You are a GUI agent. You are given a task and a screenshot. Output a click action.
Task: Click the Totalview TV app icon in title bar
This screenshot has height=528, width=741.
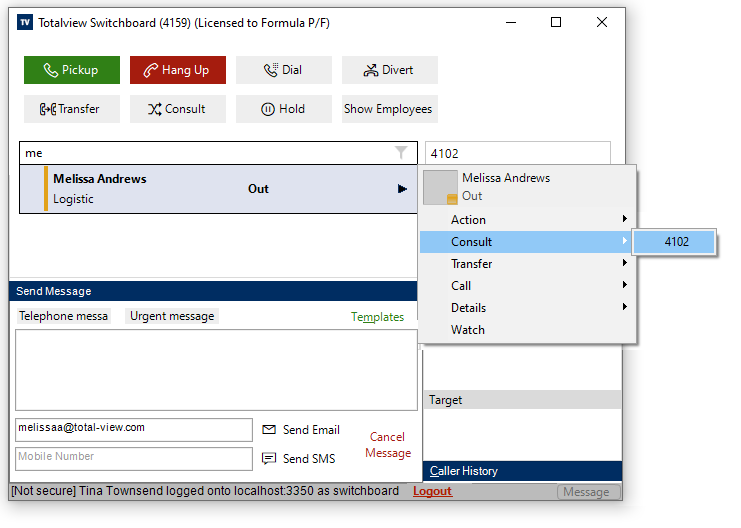click(x=25, y=22)
